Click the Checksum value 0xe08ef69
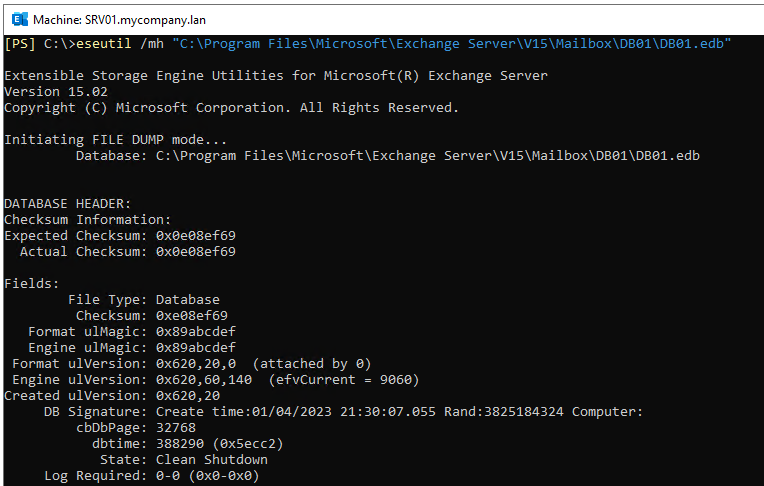Image resolution: width=764 pixels, height=486 pixels. (192, 316)
